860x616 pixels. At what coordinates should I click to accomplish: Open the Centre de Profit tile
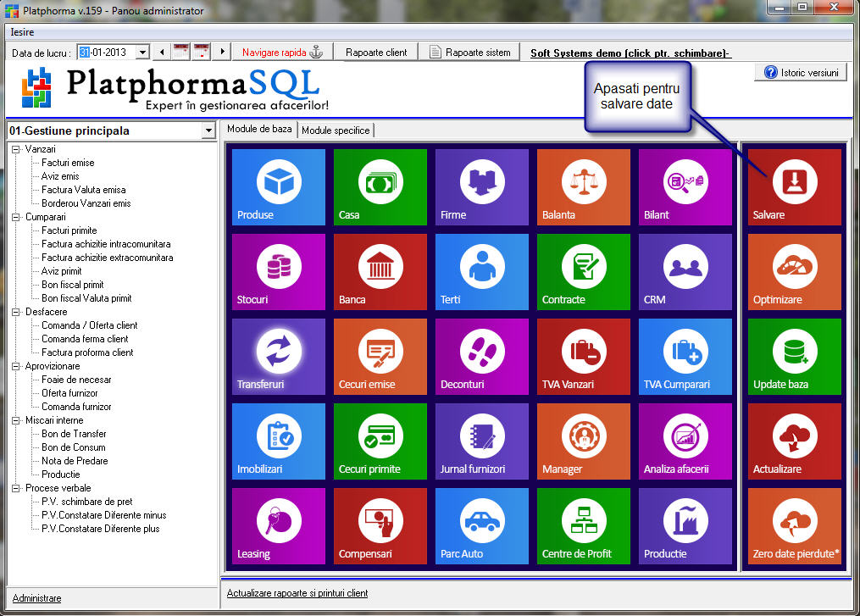pyautogui.click(x=584, y=526)
